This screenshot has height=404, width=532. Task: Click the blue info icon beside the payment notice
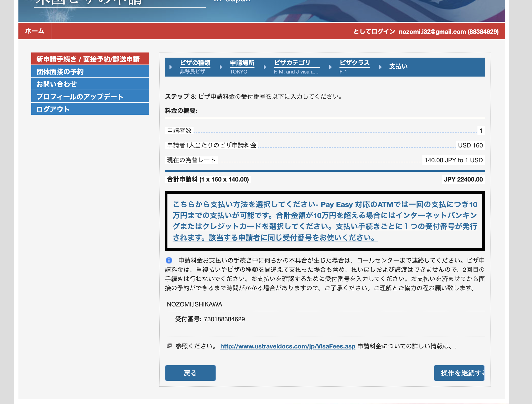coord(169,260)
